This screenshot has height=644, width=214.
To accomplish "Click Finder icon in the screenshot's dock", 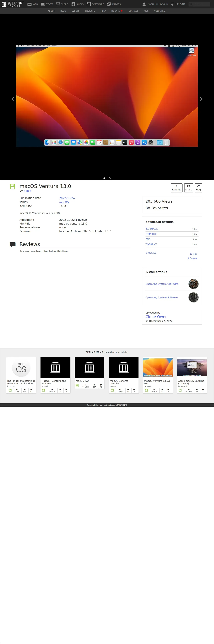I will [x=48, y=142].
